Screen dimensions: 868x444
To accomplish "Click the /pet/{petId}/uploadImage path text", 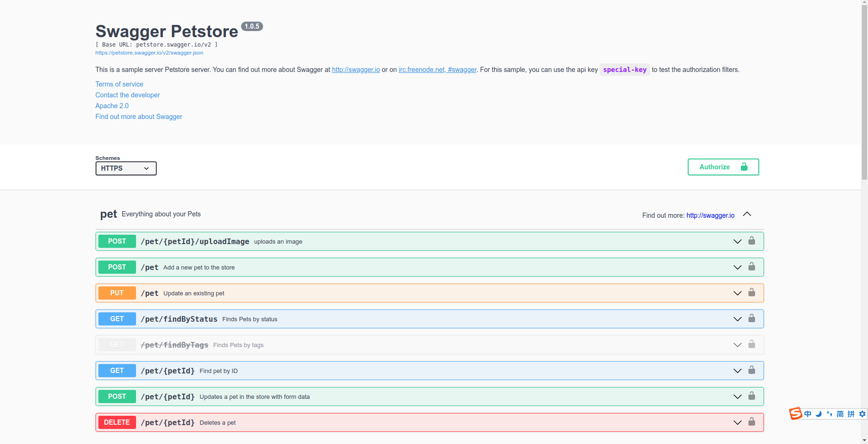I will 195,241.
